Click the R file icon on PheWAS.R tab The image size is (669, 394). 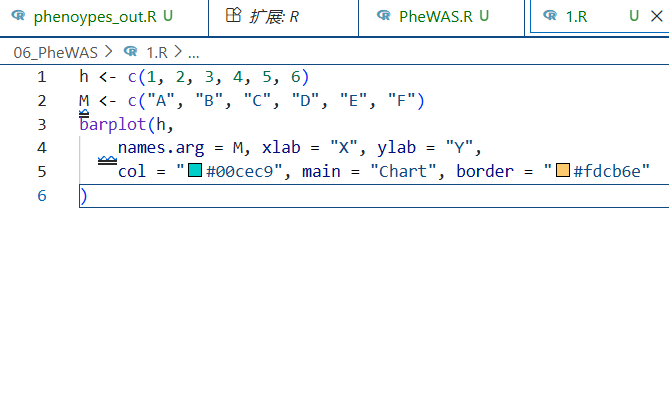point(384,16)
